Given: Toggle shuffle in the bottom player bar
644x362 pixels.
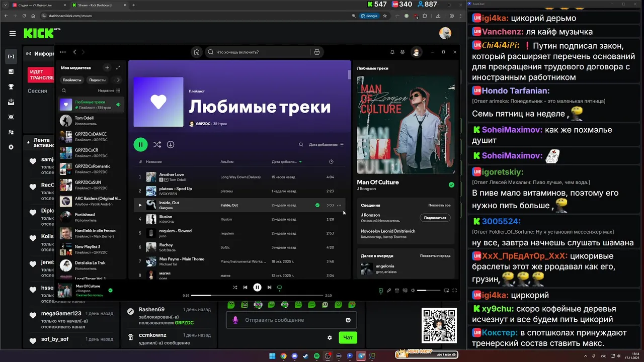Looking at the screenshot, I should pyautogui.click(x=235, y=287).
